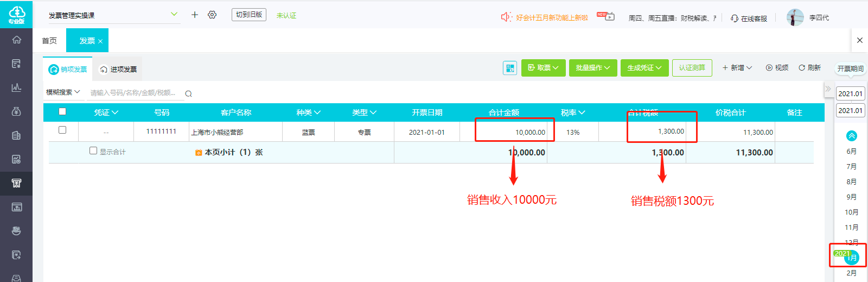Open the home icon in the sidebar
The image size is (868, 282).
point(16,40)
